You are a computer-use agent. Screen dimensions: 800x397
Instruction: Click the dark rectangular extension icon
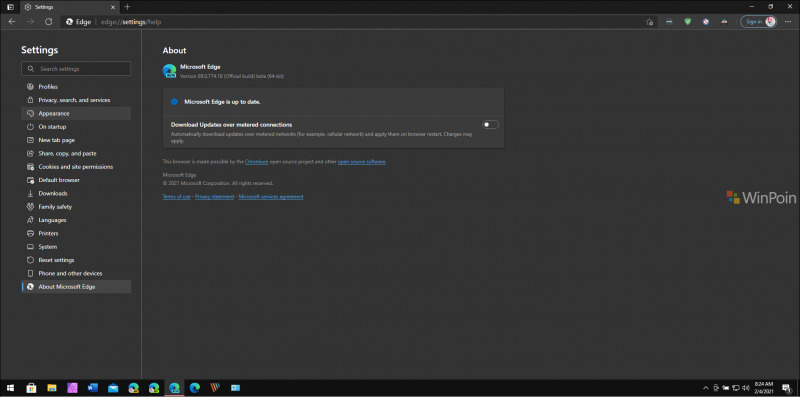[669, 21]
